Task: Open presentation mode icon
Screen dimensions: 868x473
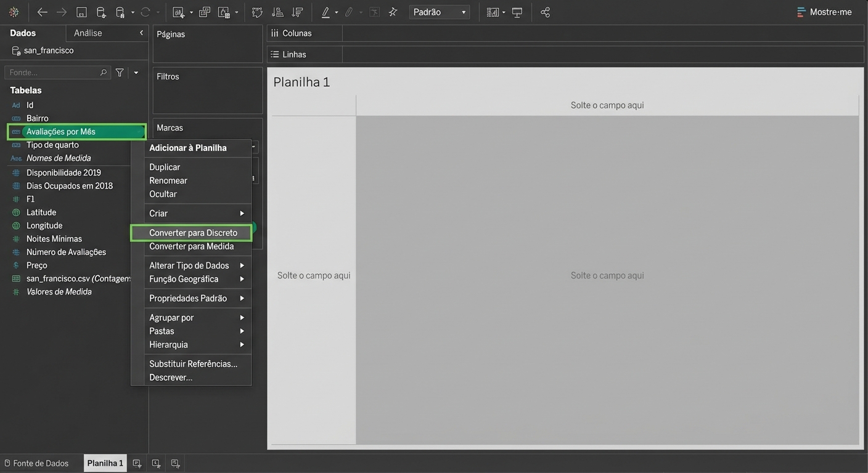Action: click(517, 12)
